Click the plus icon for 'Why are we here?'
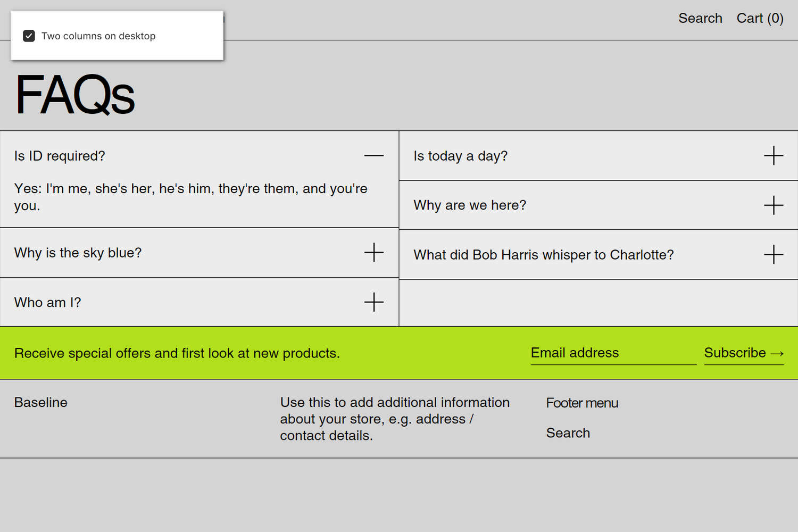This screenshot has height=532, width=798. coord(774,205)
